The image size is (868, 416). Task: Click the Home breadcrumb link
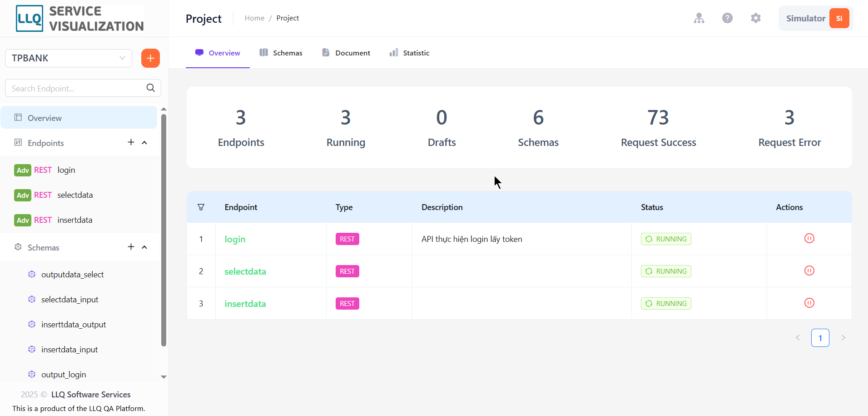(254, 18)
